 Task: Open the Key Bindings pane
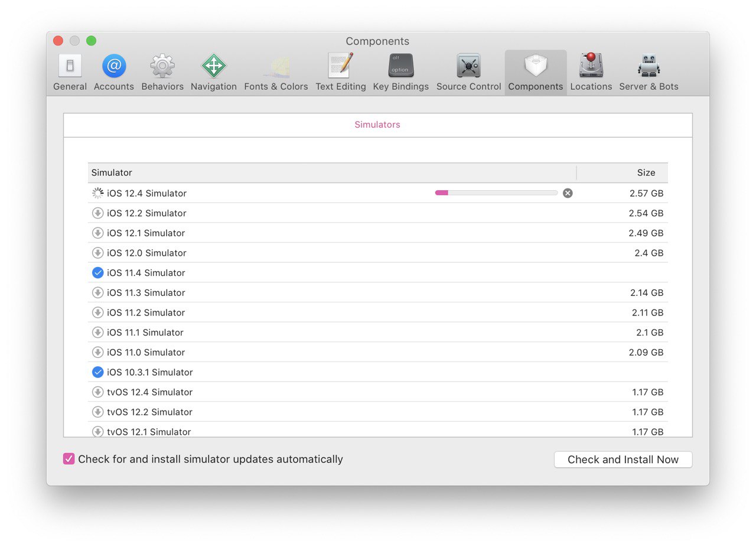(401, 73)
